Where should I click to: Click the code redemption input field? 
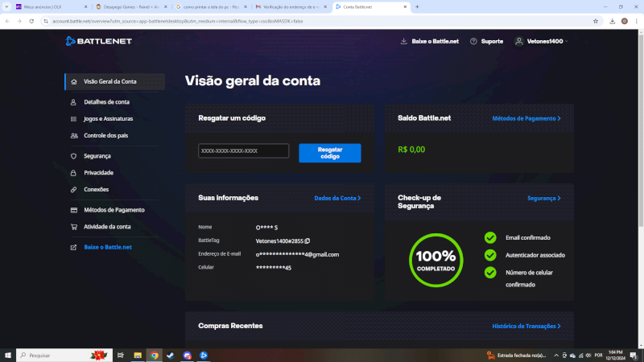tap(244, 151)
